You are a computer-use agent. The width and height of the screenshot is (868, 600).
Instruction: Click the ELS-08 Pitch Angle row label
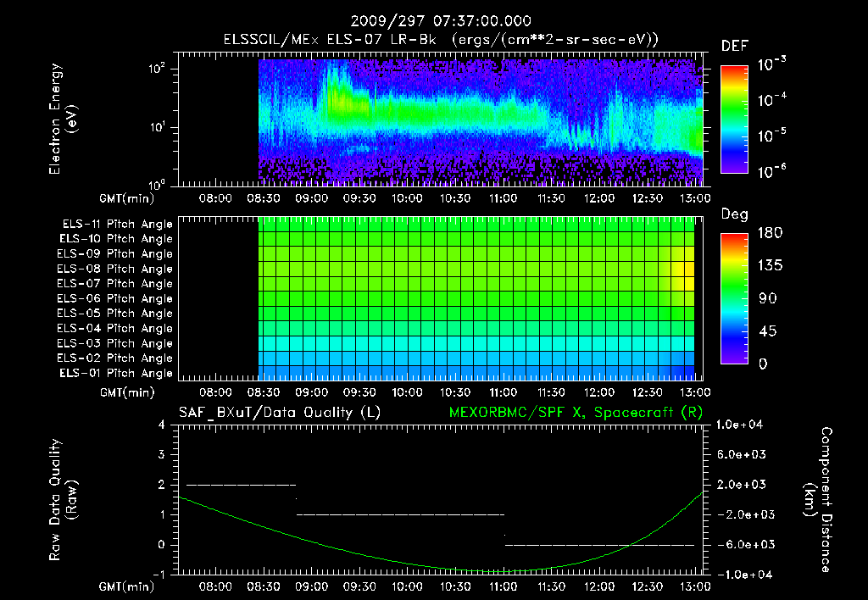pos(114,269)
